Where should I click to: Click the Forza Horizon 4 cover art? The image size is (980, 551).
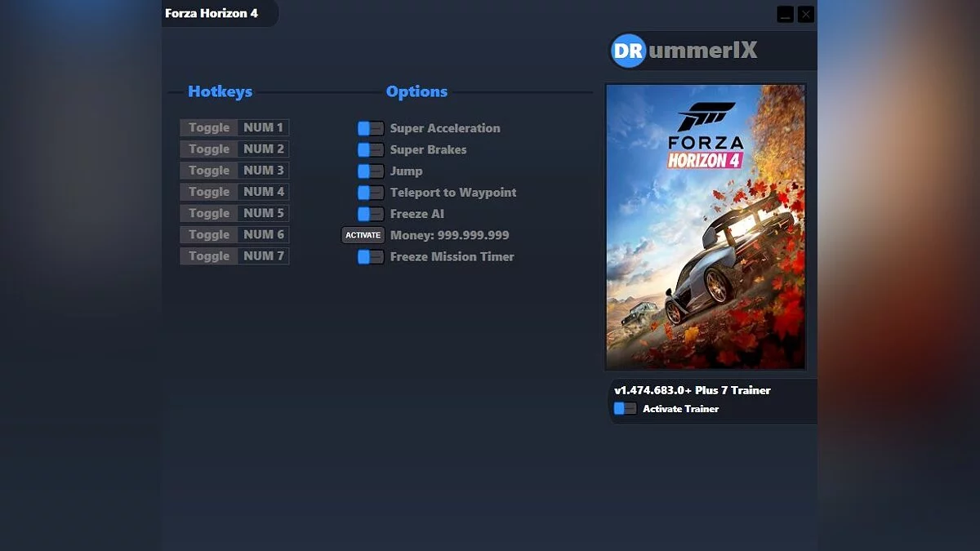click(704, 224)
